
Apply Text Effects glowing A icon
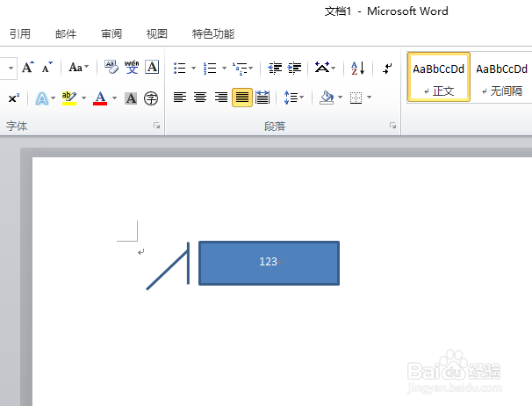(x=42, y=98)
